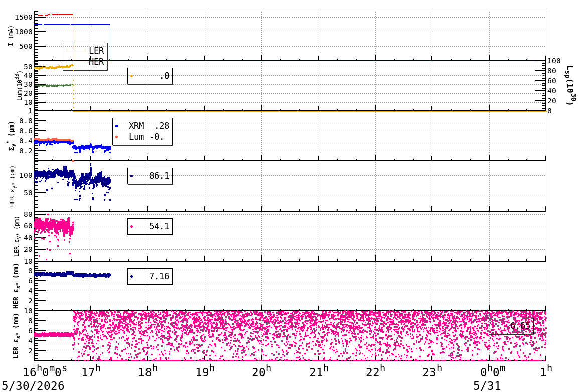Click the I (mA) axis title
This screenshot has width=582, height=392.
(11, 36)
